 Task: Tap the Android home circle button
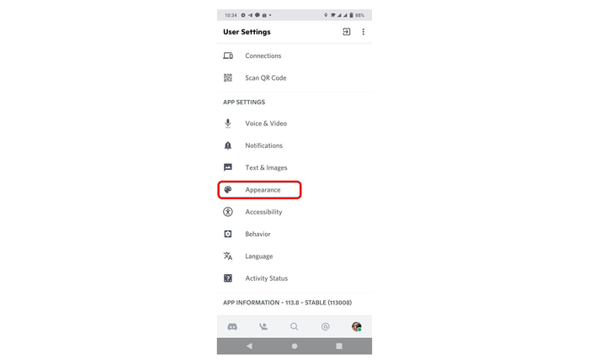(294, 346)
